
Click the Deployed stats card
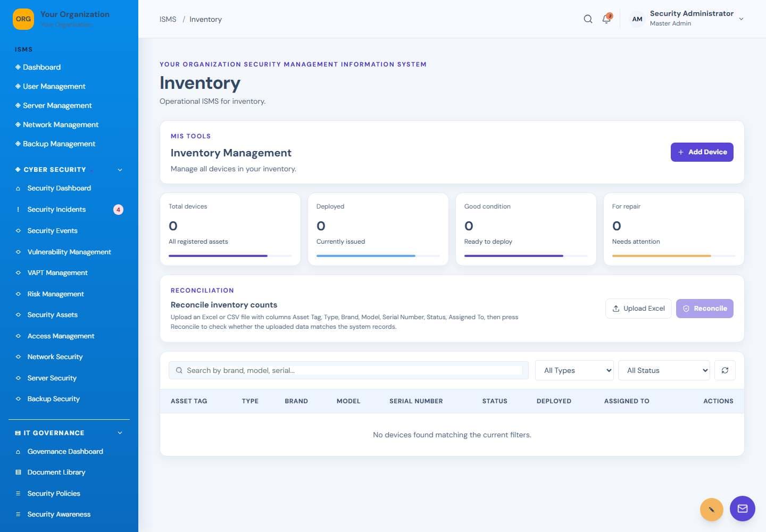378,229
